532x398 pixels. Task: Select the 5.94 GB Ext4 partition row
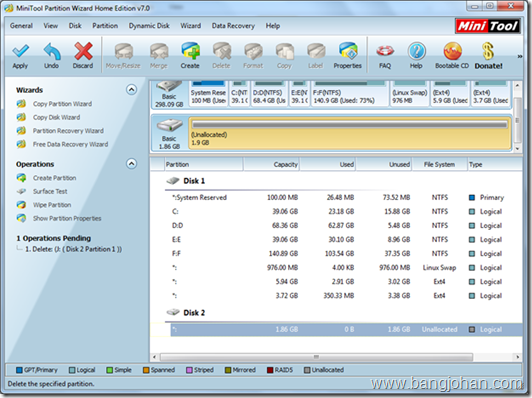346,282
